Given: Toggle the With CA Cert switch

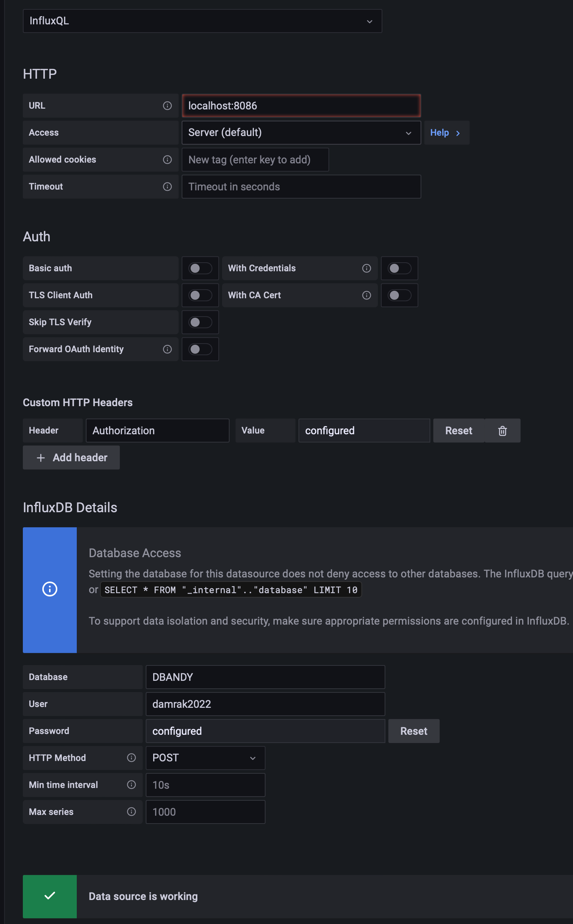Looking at the screenshot, I should pos(400,295).
